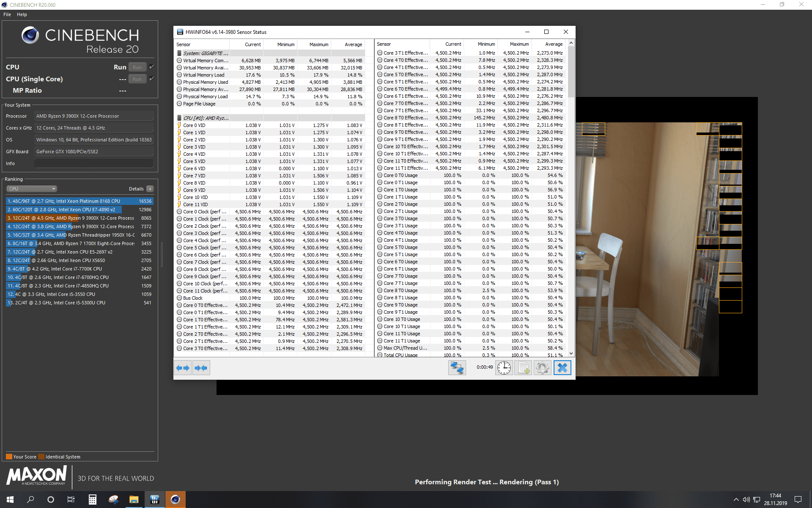Screen dimensions: 812x508
Task: Click the Run button next to CPU
Action: (x=137, y=67)
